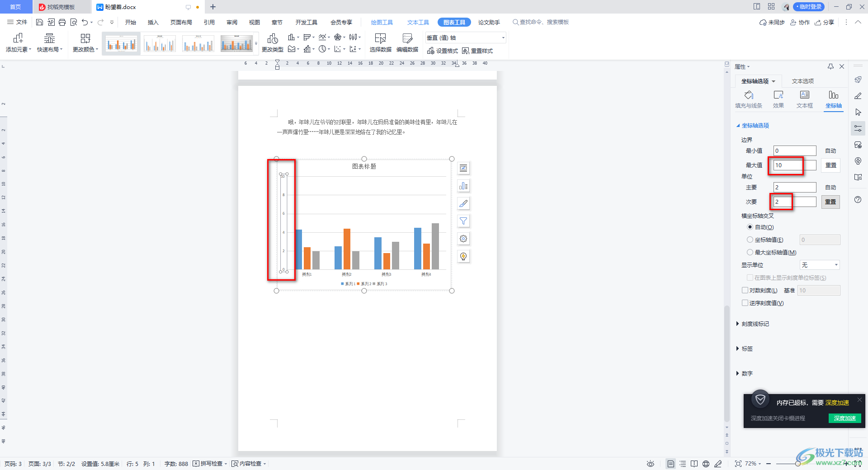Open Print Preview icon
The height and width of the screenshot is (470, 868).
click(73, 22)
